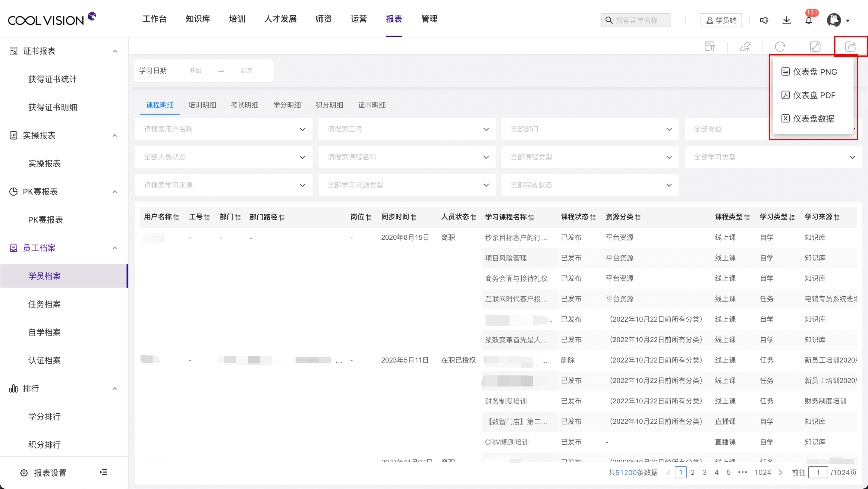
Task: Open 全部学习来源类型 dropdown
Action: point(407,185)
